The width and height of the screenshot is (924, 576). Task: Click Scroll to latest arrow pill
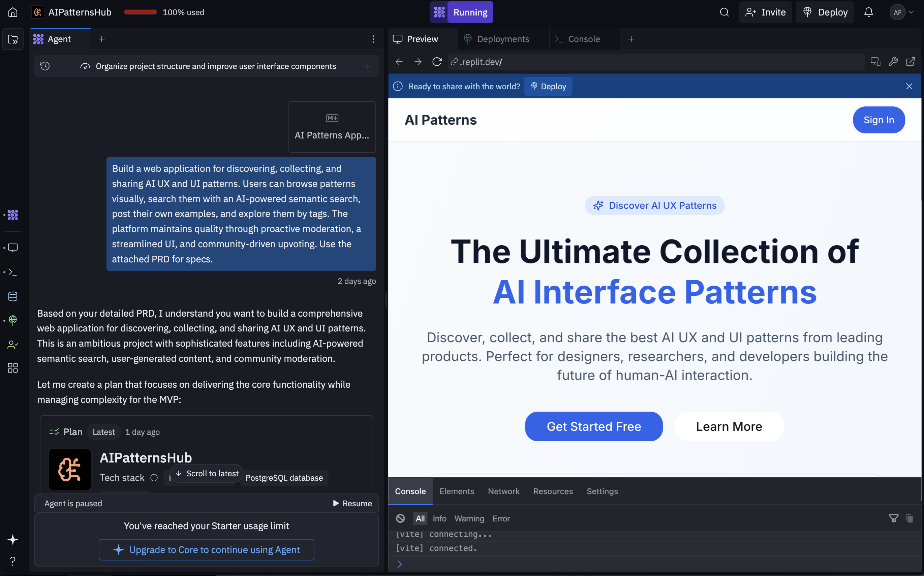pyautogui.click(x=207, y=473)
